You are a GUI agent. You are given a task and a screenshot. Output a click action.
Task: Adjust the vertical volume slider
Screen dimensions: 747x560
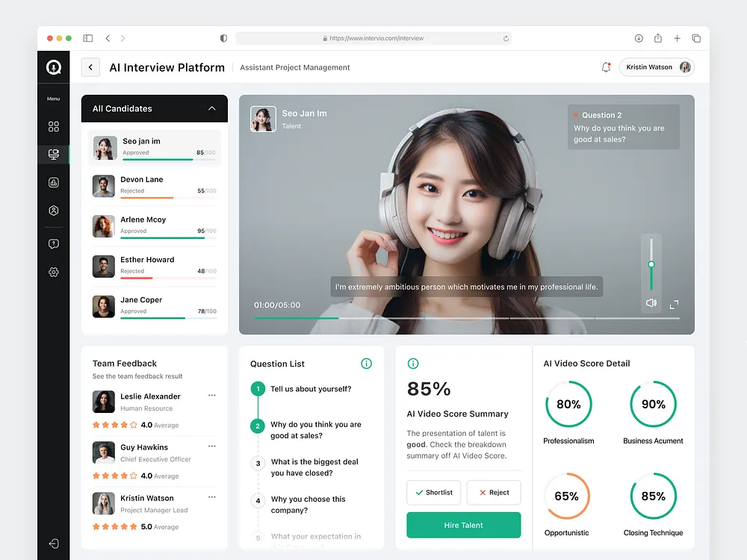pos(651,265)
